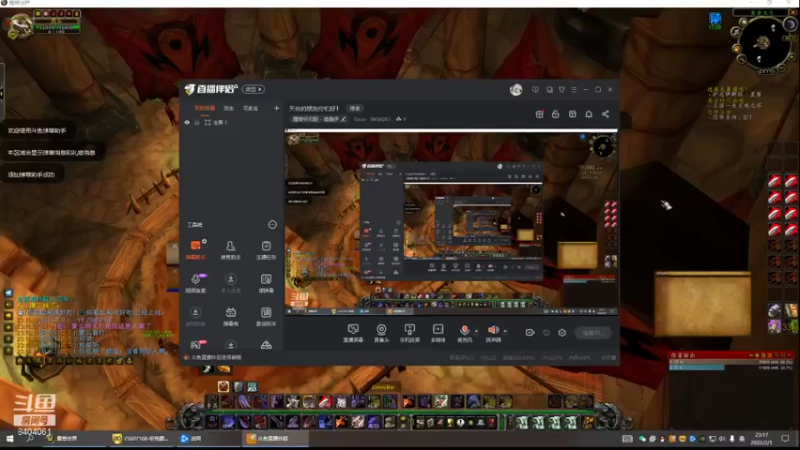Select the first orange scene tab
The height and width of the screenshot is (450, 800).
pos(205,108)
